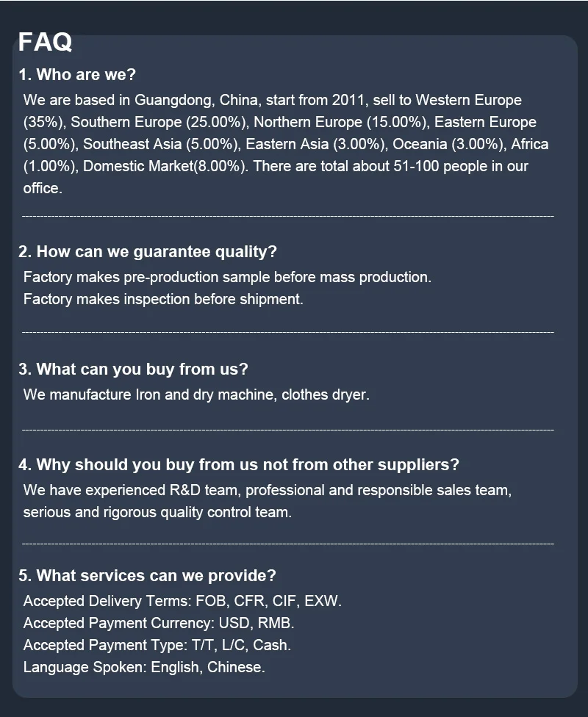Click the 'T/T, L/C, Cash' payment type line

(x=157, y=645)
